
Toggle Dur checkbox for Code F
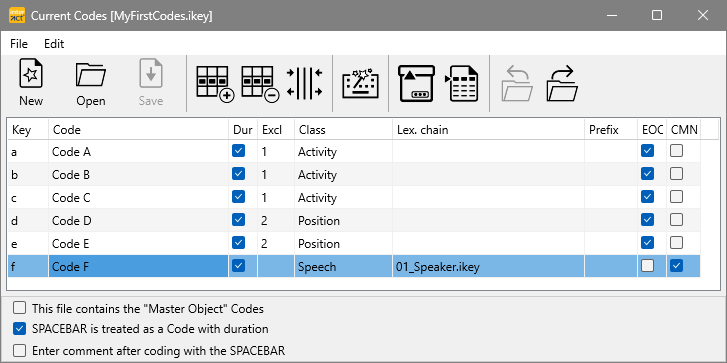coord(238,266)
